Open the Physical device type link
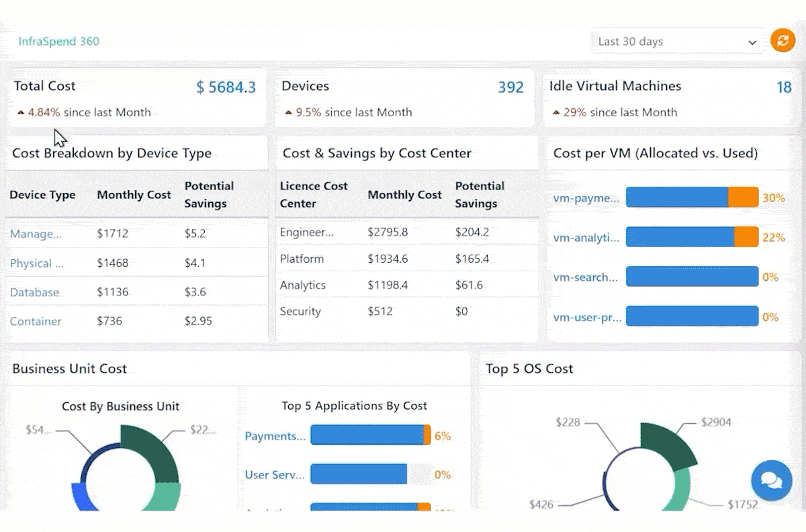Screen dimensions: 806x532 point(37,263)
